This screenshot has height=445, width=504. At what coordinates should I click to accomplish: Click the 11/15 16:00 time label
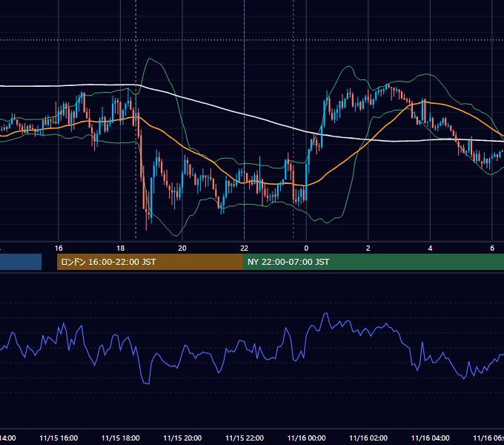(59, 438)
